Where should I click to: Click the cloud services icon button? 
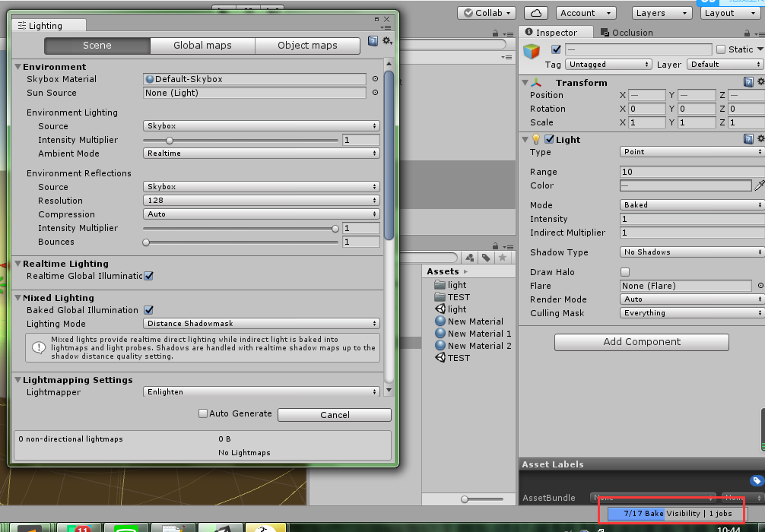(536, 13)
